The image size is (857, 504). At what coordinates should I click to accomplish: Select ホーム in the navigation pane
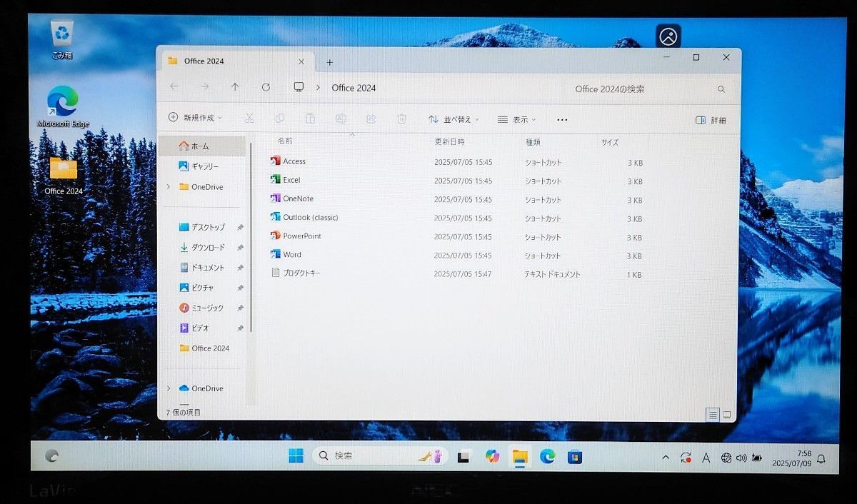[x=202, y=146]
